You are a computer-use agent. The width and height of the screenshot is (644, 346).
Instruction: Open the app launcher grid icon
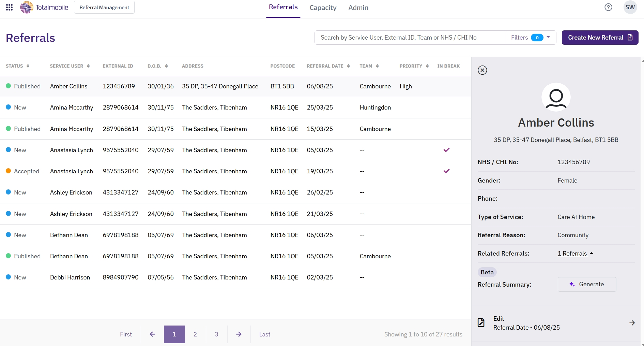click(x=10, y=7)
